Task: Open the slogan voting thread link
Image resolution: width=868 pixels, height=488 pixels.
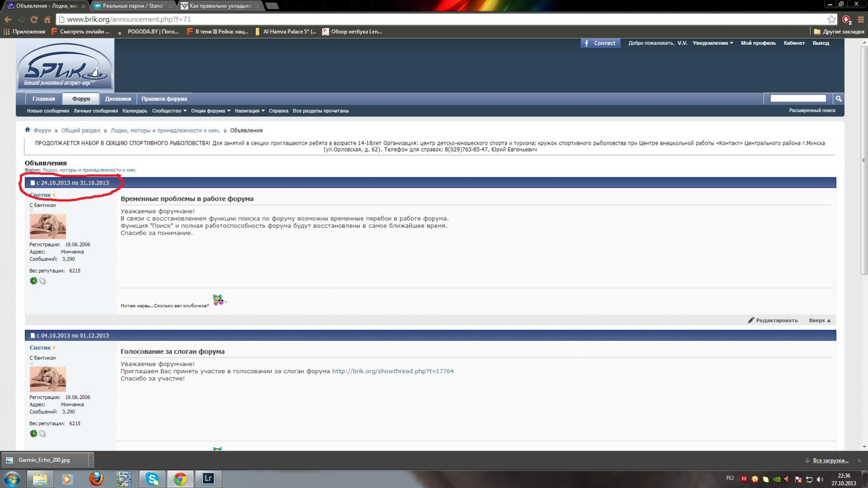Action: (392, 371)
